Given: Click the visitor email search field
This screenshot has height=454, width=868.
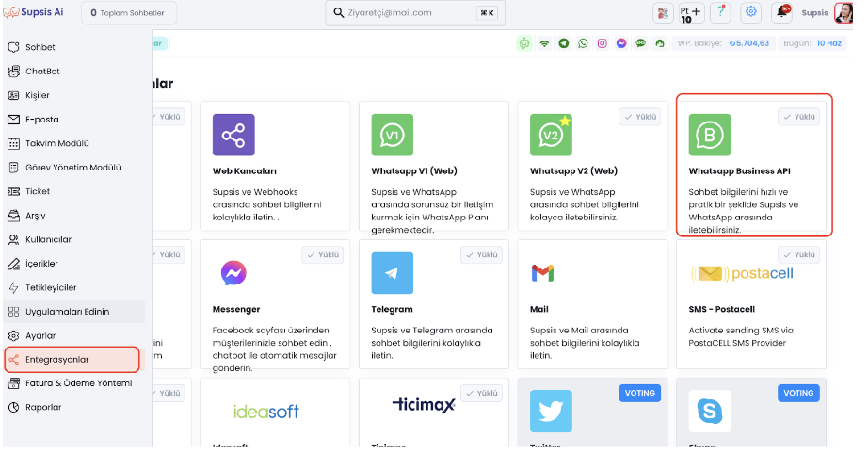Looking at the screenshot, I should pyautogui.click(x=415, y=13).
